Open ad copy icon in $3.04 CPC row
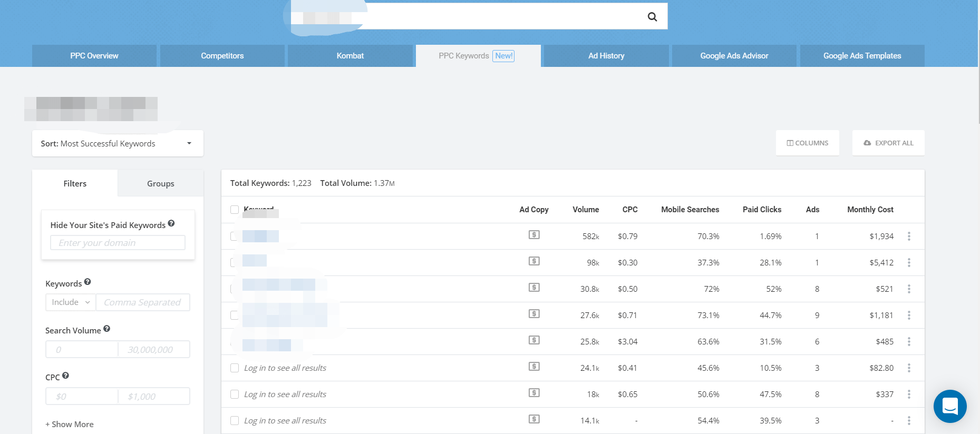This screenshot has height=434, width=980. pos(534,340)
